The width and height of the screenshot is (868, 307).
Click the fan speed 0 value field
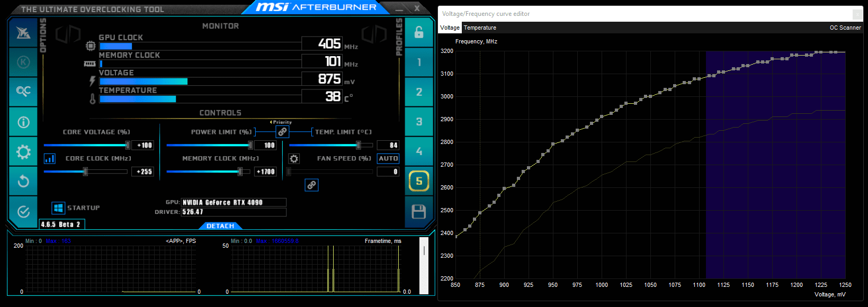tap(388, 171)
